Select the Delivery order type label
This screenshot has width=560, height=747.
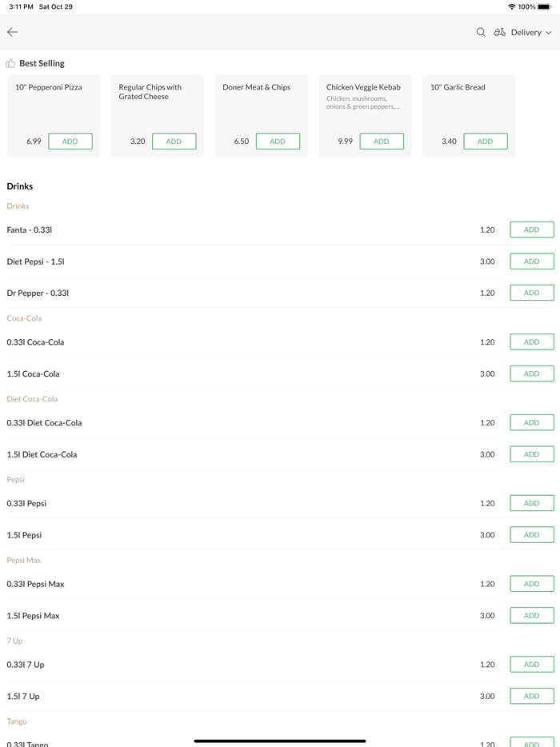[x=526, y=33]
